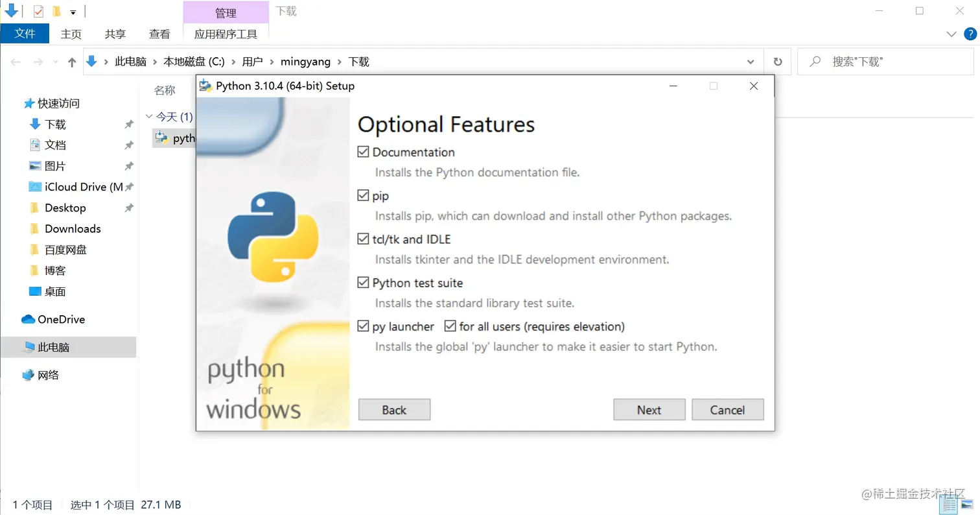980x515 pixels.
Task: Select 用户 in the address breadcrumb
Action: click(253, 62)
